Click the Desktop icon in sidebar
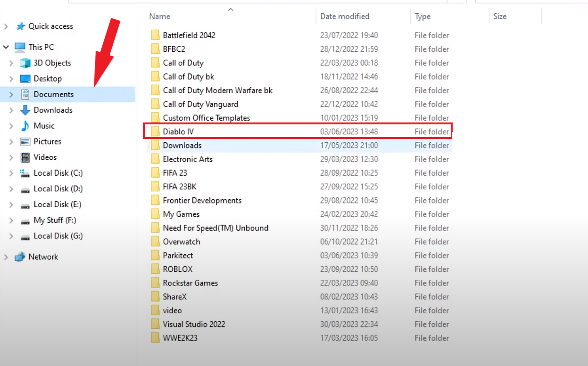This screenshot has width=588, height=366. [x=25, y=79]
